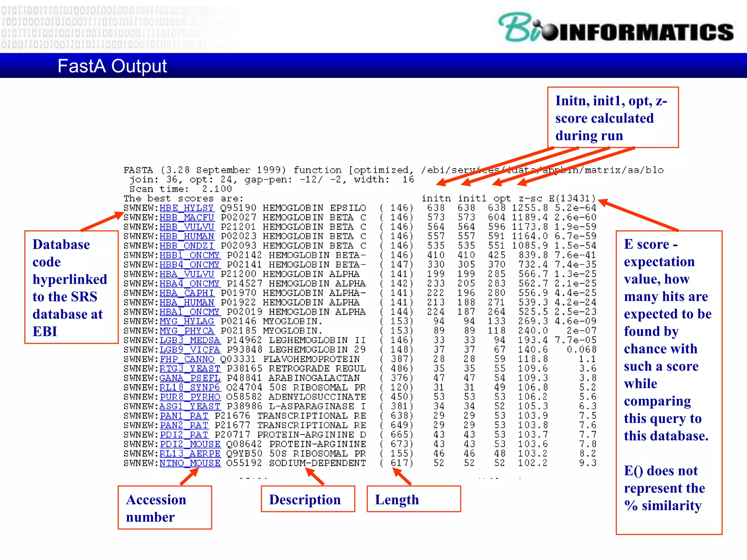This screenshot has height=560, width=747.
Task: Open the RTG3_YEAST link
Action: point(190,369)
